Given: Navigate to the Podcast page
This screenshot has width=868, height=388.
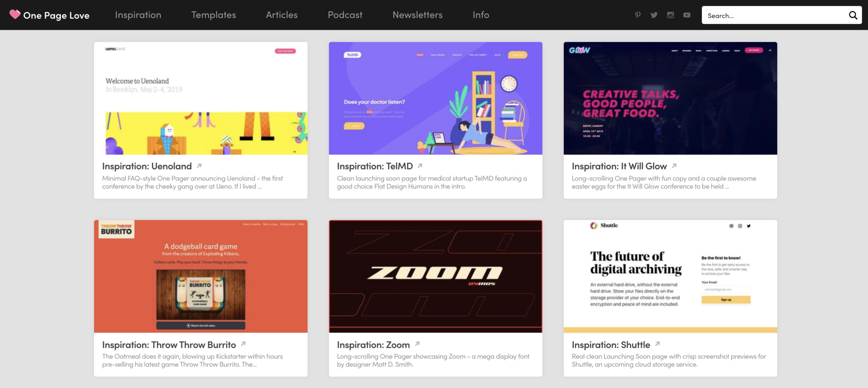Looking at the screenshot, I should 345,15.
